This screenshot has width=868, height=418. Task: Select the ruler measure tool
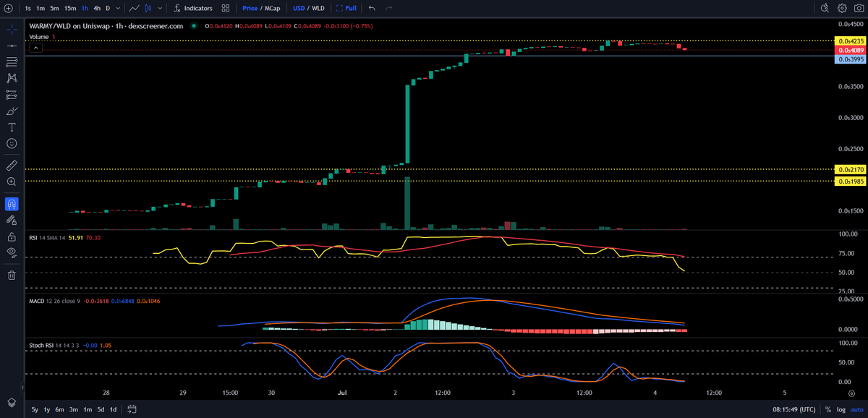pyautogui.click(x=12, y=165)
